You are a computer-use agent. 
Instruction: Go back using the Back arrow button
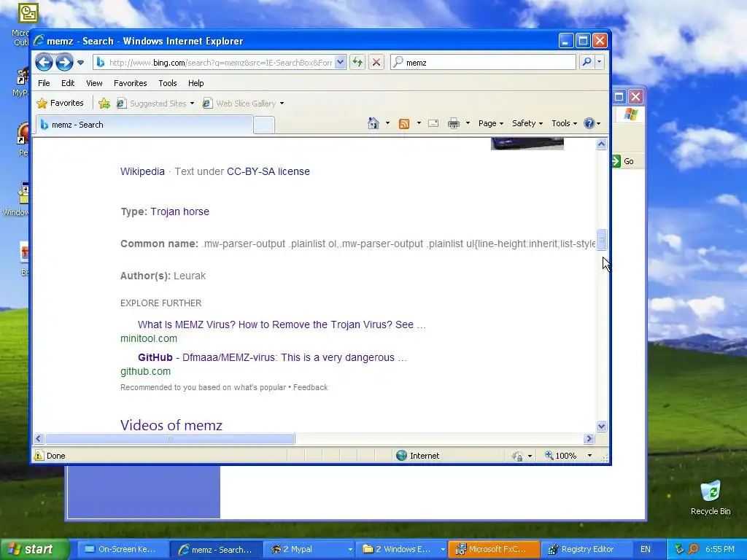click(44, 63)
